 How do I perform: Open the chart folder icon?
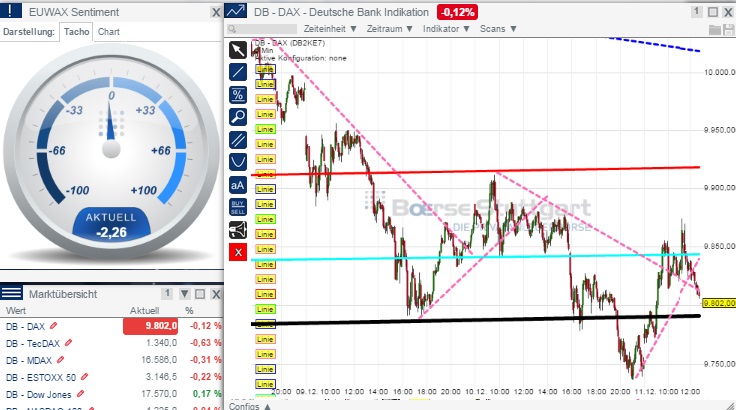point(714,30)
